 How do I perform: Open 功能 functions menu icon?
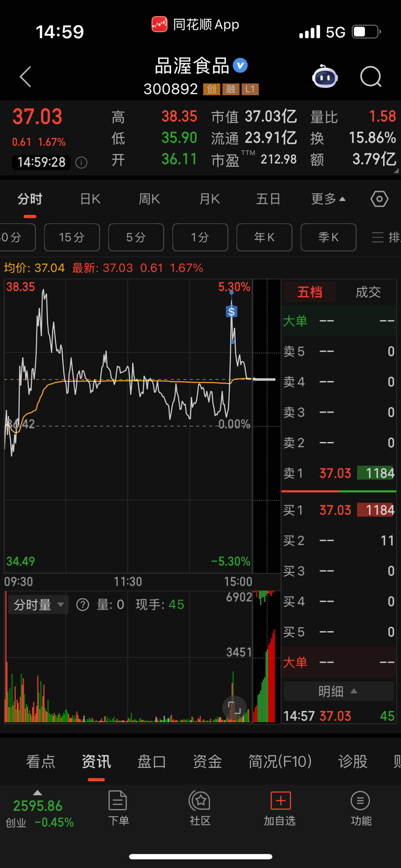coord(361,808)
